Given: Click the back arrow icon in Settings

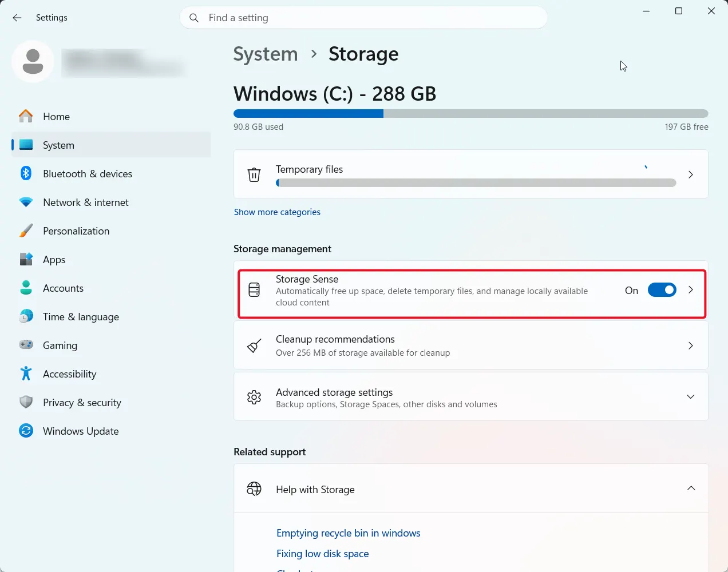Looking at the screenshot, I should (17, 18).
